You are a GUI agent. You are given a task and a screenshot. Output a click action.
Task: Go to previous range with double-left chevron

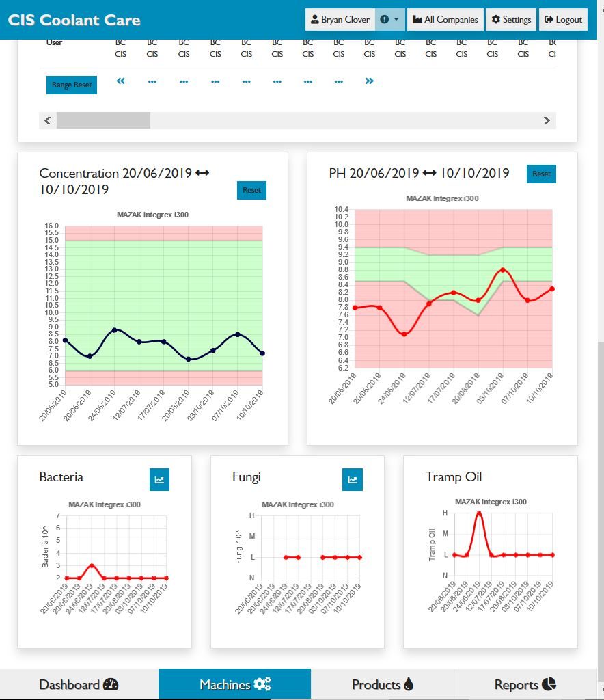[x=121, y=81]
